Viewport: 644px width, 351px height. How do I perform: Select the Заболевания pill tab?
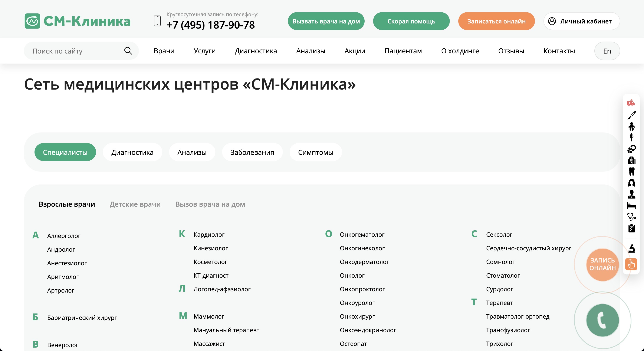pos(252,152)
